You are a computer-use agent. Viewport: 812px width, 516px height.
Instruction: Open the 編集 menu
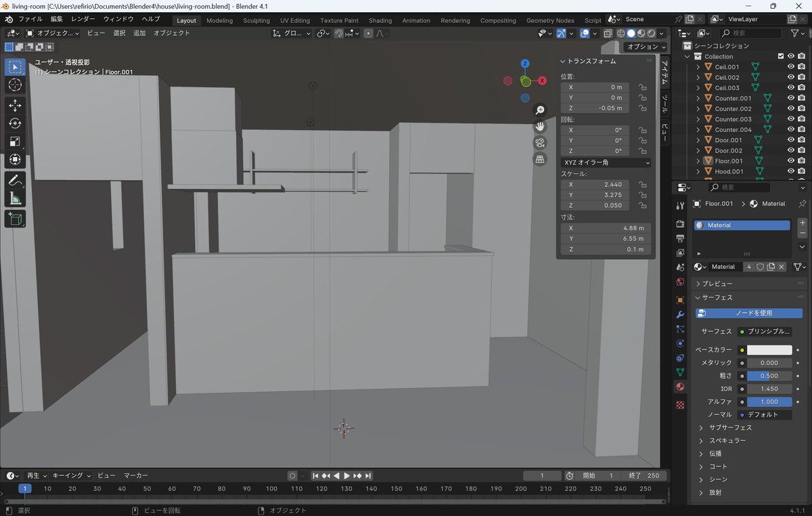click(x=57, y=20)
